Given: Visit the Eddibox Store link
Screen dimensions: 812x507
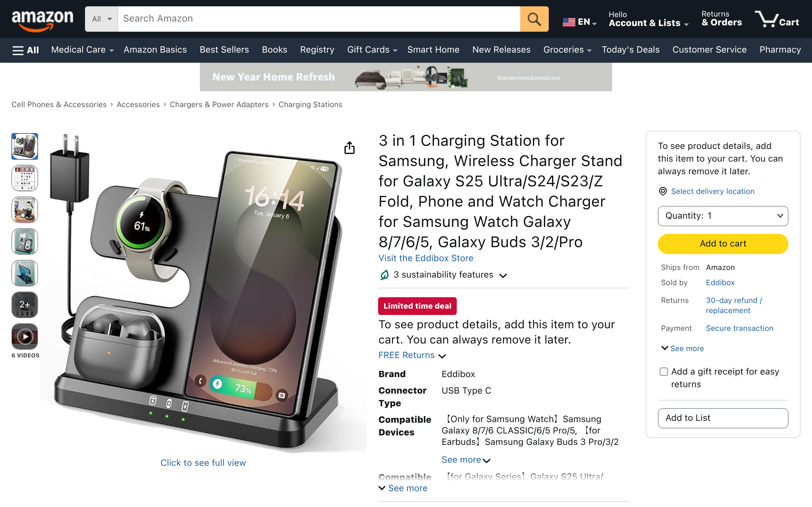Looking at the screenshot, I should coord(426,258).
